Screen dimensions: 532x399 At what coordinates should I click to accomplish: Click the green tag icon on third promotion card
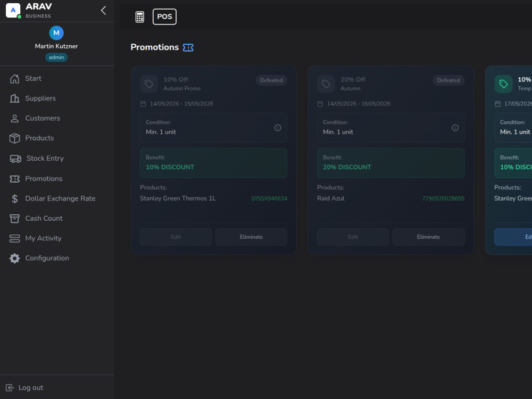coord(503,84)
